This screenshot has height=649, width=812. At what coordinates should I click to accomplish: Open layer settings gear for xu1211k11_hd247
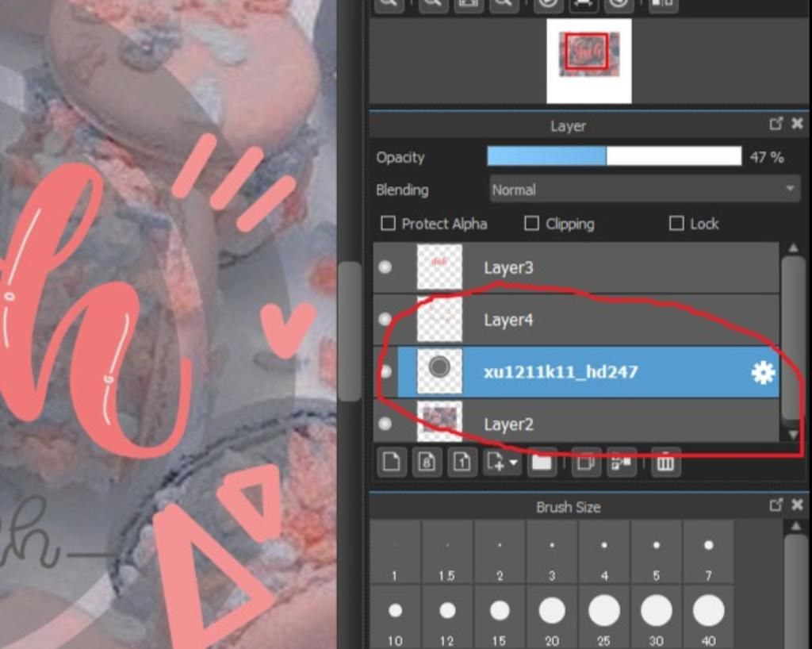click(x=763, y=372)
